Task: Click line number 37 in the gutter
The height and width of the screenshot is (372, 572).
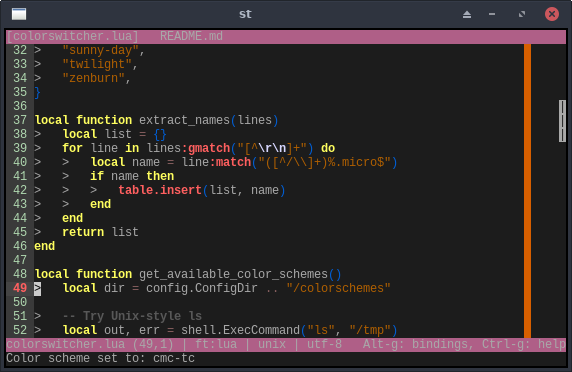Action: 20,120
